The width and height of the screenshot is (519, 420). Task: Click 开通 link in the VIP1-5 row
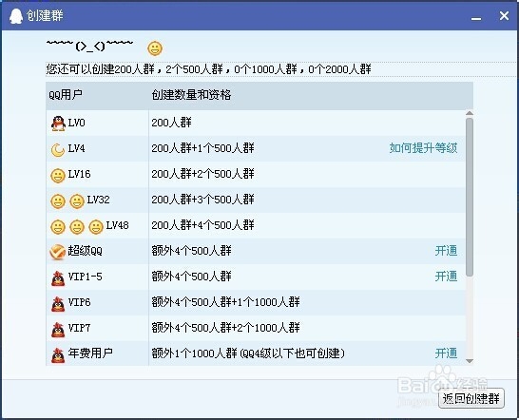click(446, 277)
